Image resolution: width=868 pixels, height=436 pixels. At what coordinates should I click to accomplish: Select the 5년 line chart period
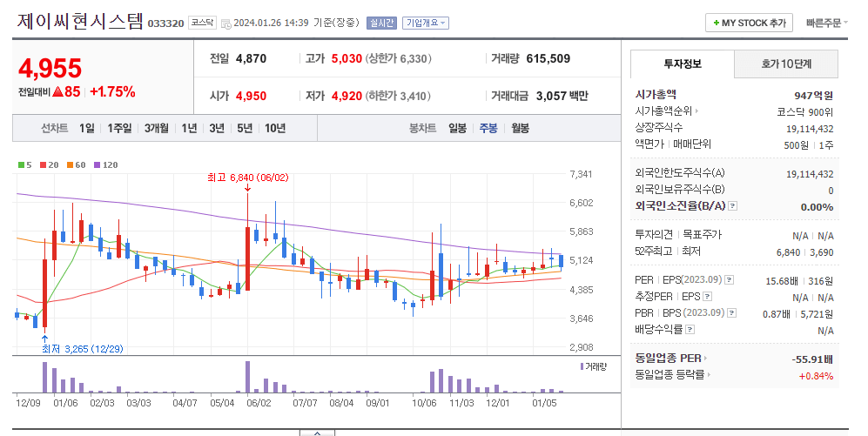pyautogui.click(x=245, y=129)
